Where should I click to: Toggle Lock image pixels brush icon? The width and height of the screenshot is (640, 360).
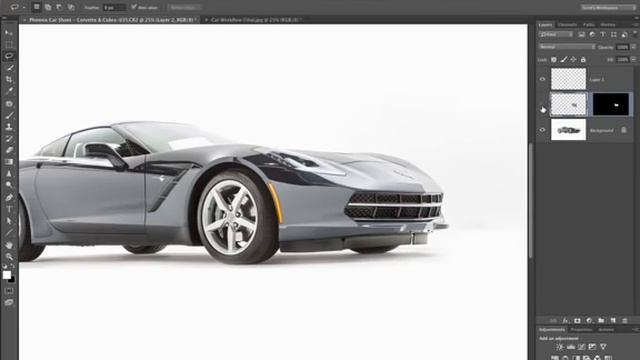click(564, 60)
